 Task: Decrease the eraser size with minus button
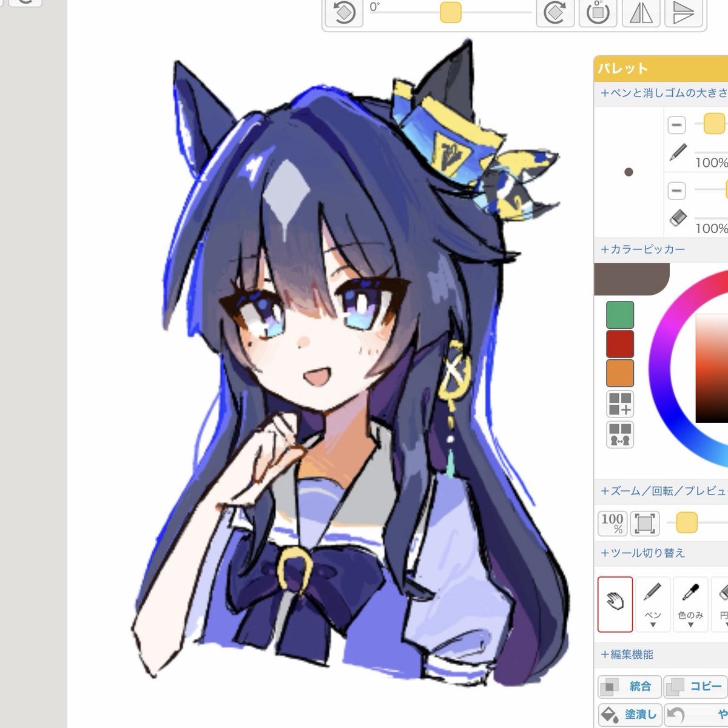pyautogui.click(x=676, y=190)
